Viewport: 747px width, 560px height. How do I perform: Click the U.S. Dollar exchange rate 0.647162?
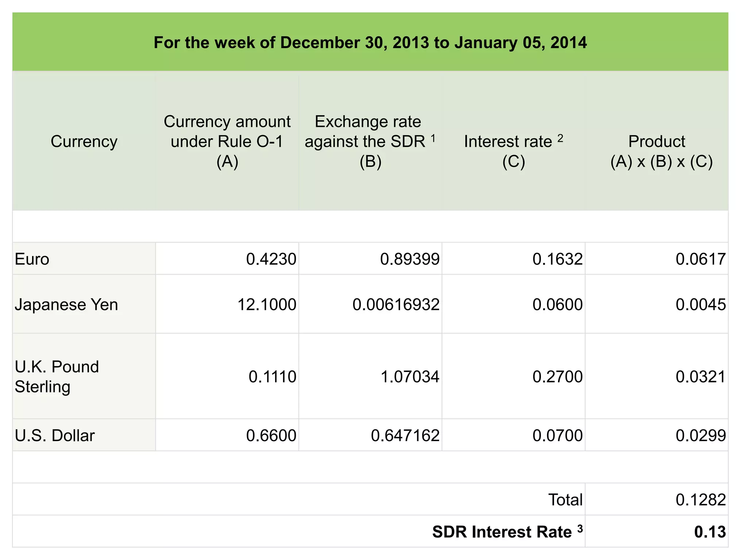[405, 436]
